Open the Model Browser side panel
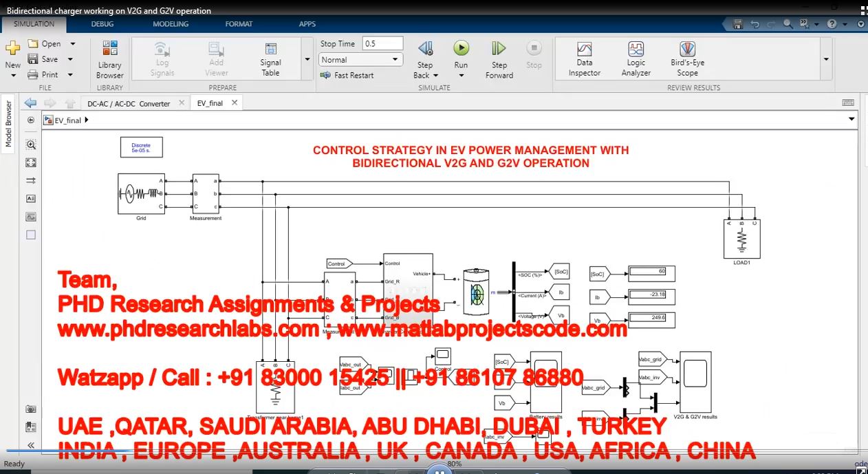868x474 pixels. [9, 124]
